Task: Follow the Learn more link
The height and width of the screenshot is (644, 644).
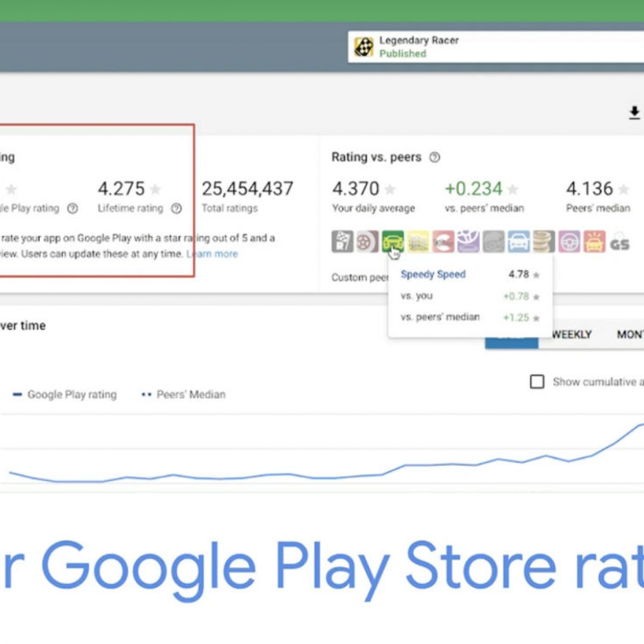Action: point(212,254)
